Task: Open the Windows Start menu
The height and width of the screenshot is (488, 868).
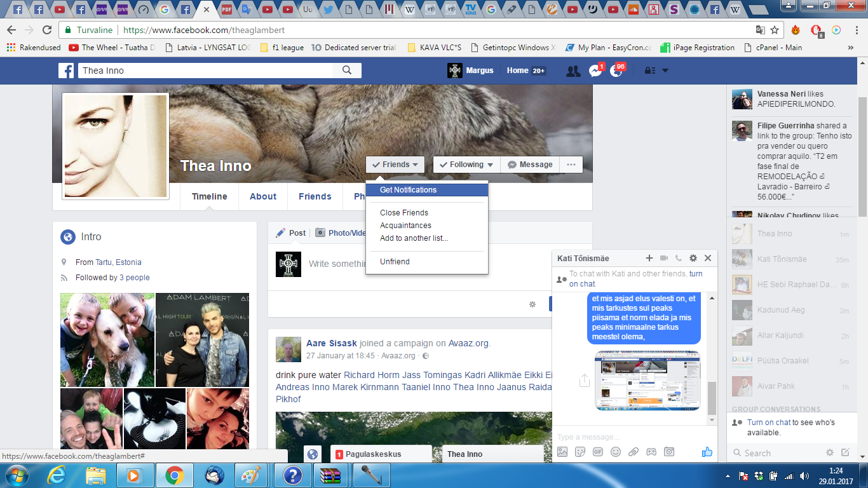Action: 17,475
